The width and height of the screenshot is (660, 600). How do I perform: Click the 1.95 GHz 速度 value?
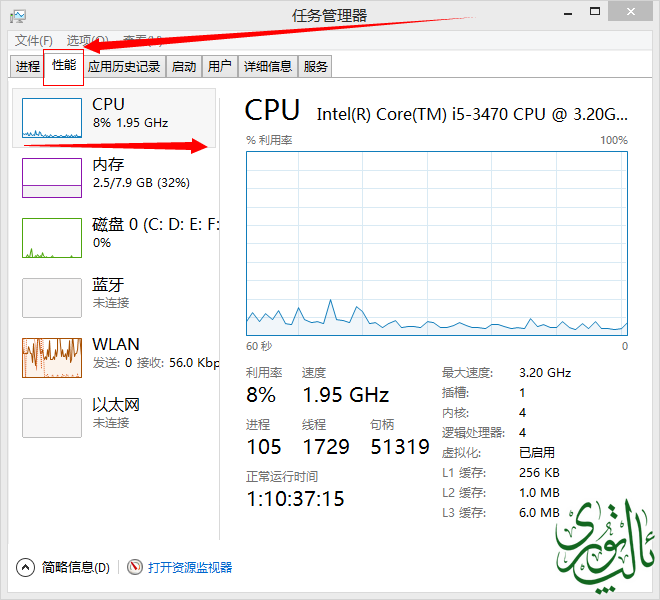[x=346, y=395]
